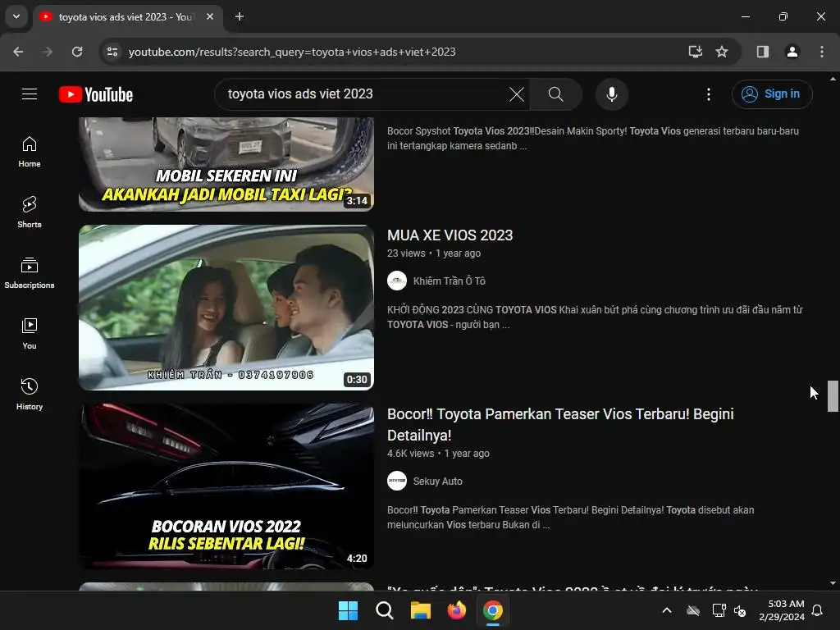Clear the search query with X
This screenshot has width=840, height=630.
pyautogui.click(x=517, y=94)
